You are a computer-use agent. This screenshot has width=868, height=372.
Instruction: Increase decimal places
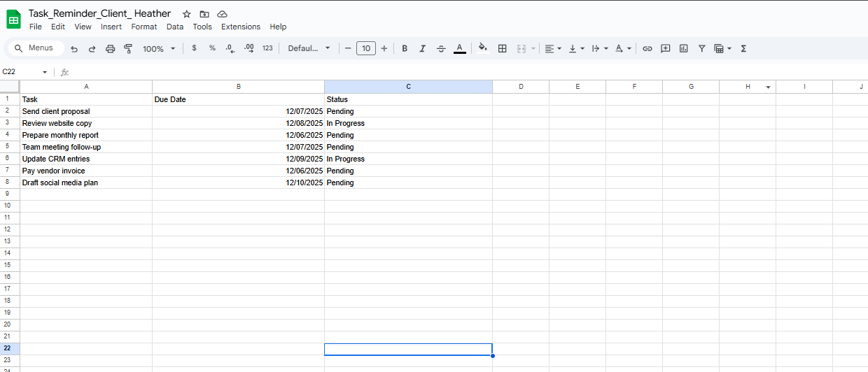(x=248, y=48)
